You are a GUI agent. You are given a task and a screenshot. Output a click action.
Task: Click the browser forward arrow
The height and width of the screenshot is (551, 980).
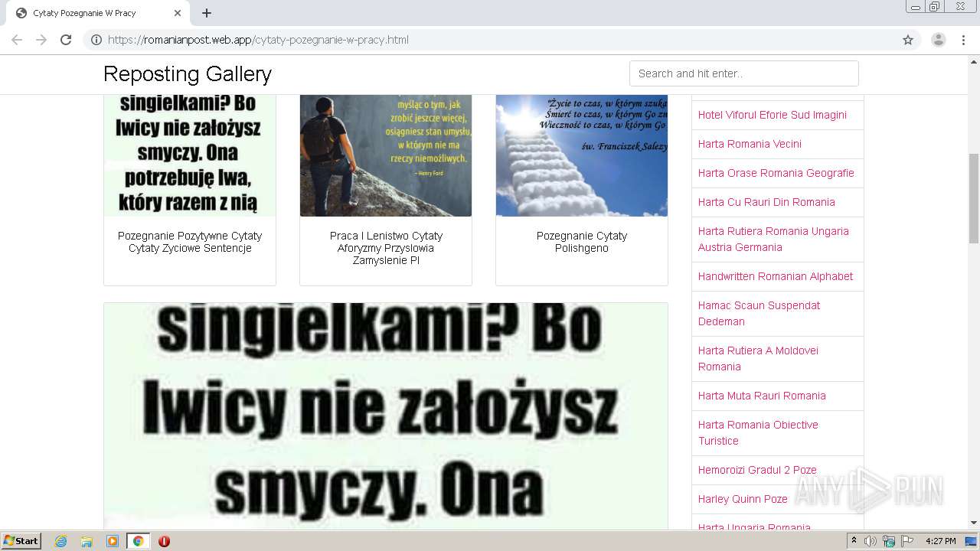click(41, 40)
